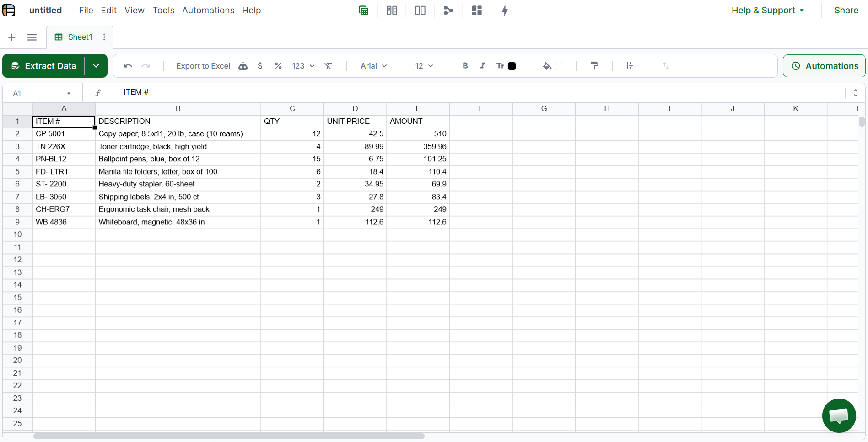Click the freeze columns icon in toolbar

click(x=630, y=66)
